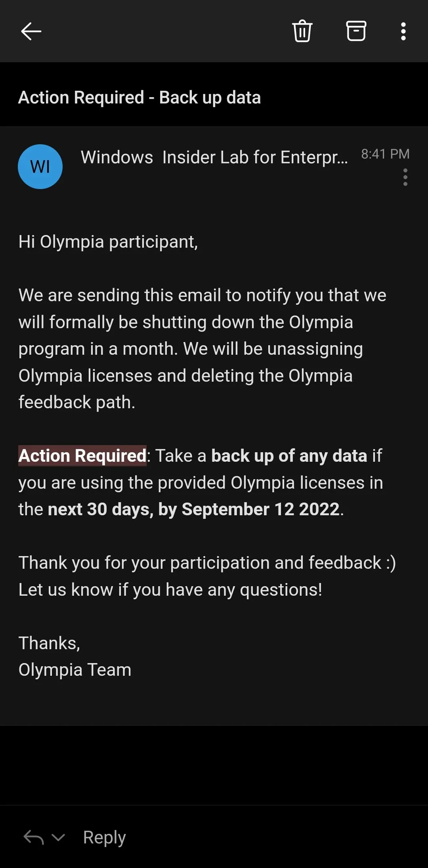Select the subject line Action Required - Back up data
Image resolution: width=428 pixels, height=868 pixels.
tap(139, 98)
